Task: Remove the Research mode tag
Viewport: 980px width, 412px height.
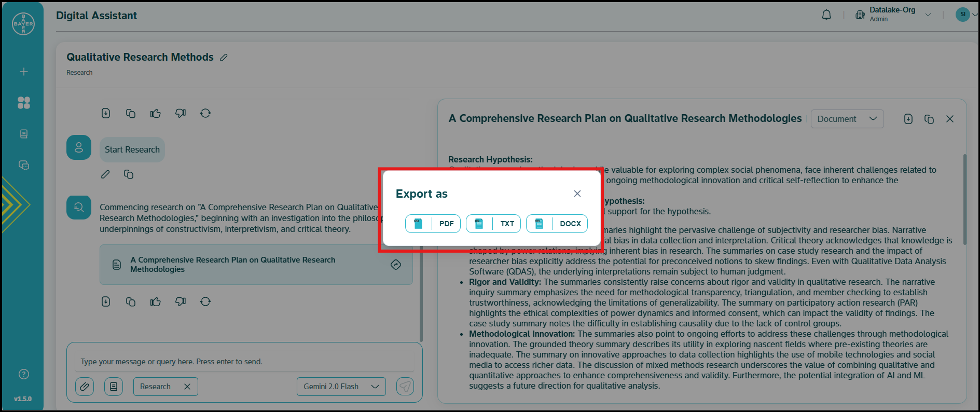Action: pos(187,387)
